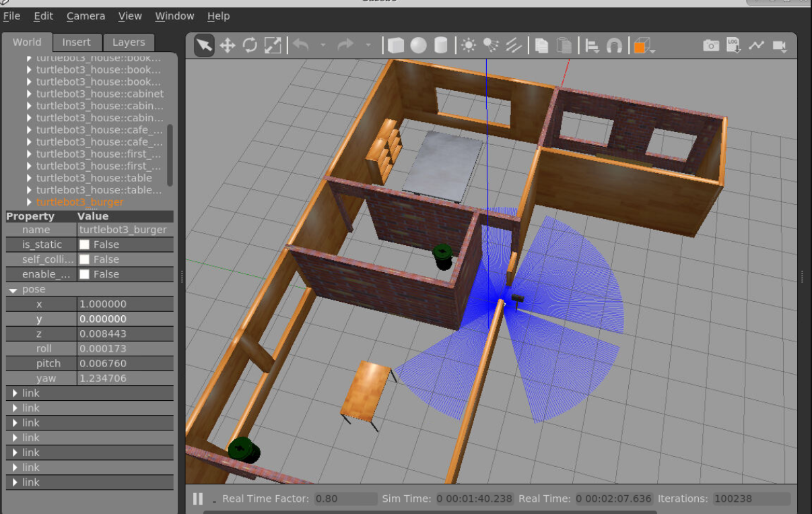Insert a box shape
812x514 pixels.
point(396,45)
